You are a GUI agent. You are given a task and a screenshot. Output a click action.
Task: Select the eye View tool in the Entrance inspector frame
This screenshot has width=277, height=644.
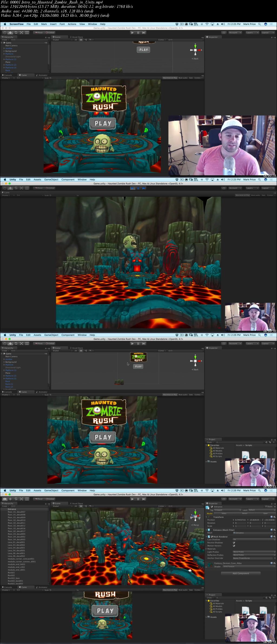5,499
